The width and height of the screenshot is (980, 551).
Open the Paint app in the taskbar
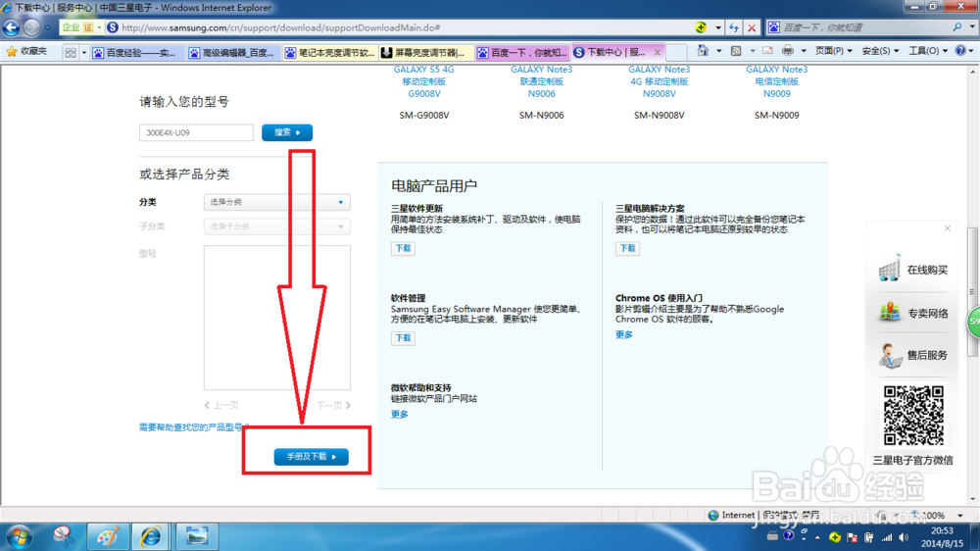click(x=108, y=536)
